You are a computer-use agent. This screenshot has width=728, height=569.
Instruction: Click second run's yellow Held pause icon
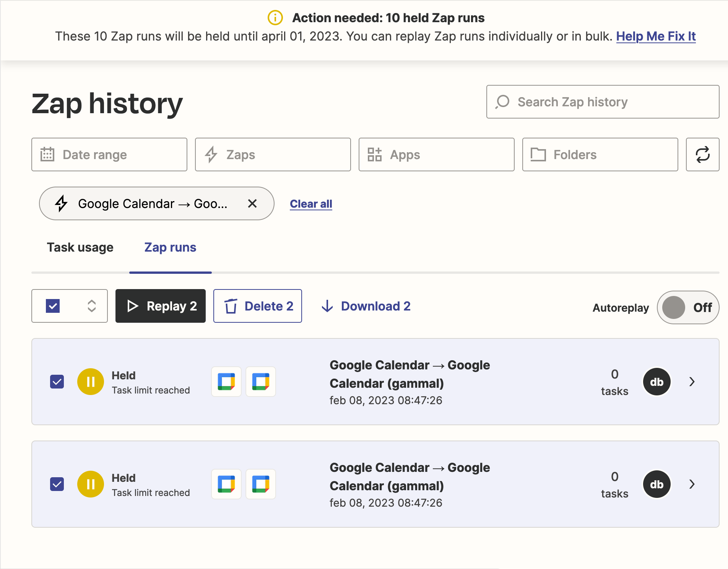click(91, 484)
